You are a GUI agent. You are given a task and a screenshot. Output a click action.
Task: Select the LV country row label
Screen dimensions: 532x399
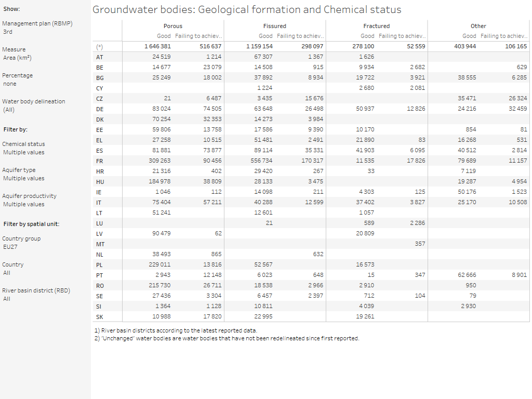pyautogui.click(x=99, y=234)
